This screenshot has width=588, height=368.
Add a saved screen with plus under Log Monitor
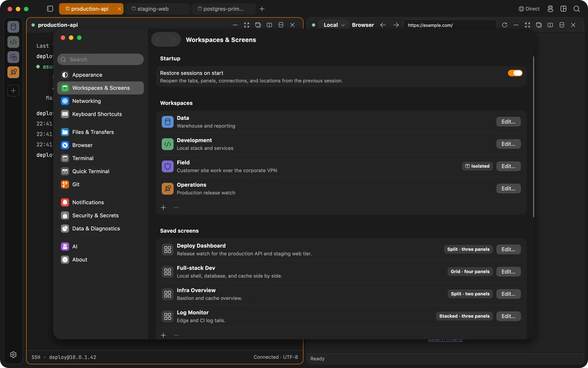[163, 335]
